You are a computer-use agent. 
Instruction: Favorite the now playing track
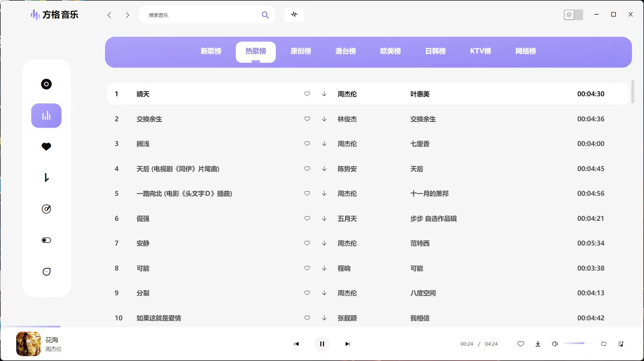521,344
